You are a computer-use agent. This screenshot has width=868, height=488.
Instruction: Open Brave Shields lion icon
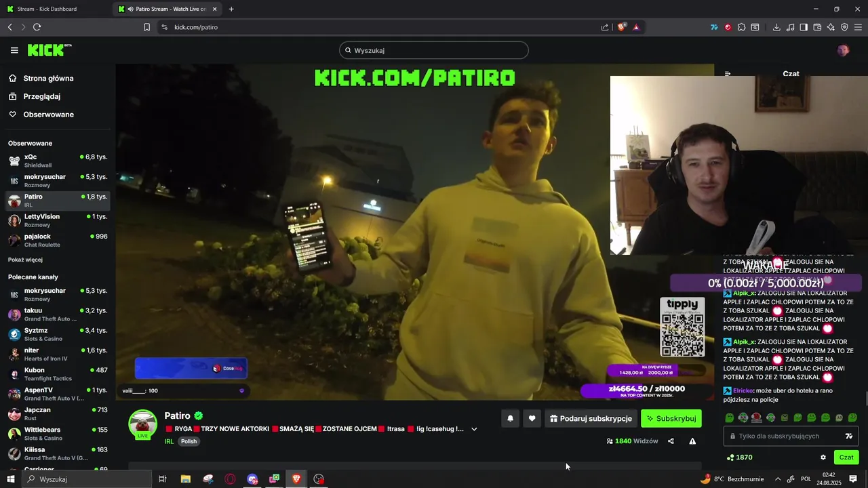click(x=621, y=27)
